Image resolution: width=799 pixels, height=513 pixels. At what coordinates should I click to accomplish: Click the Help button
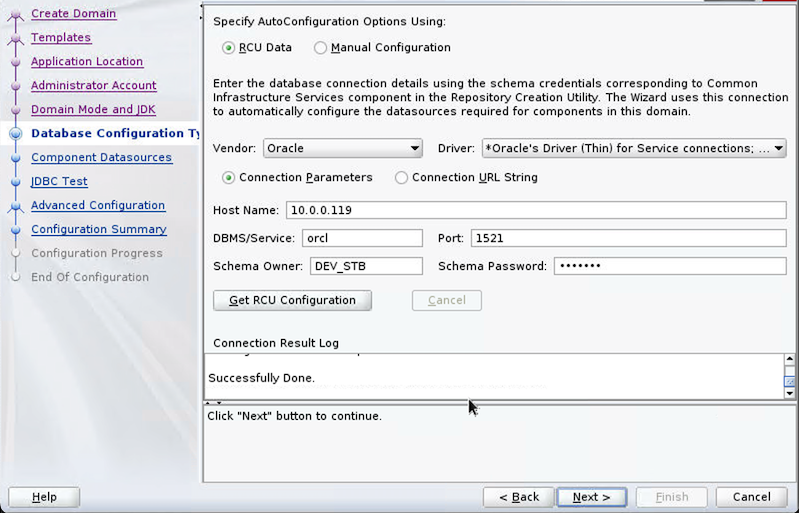coord(44,497)
